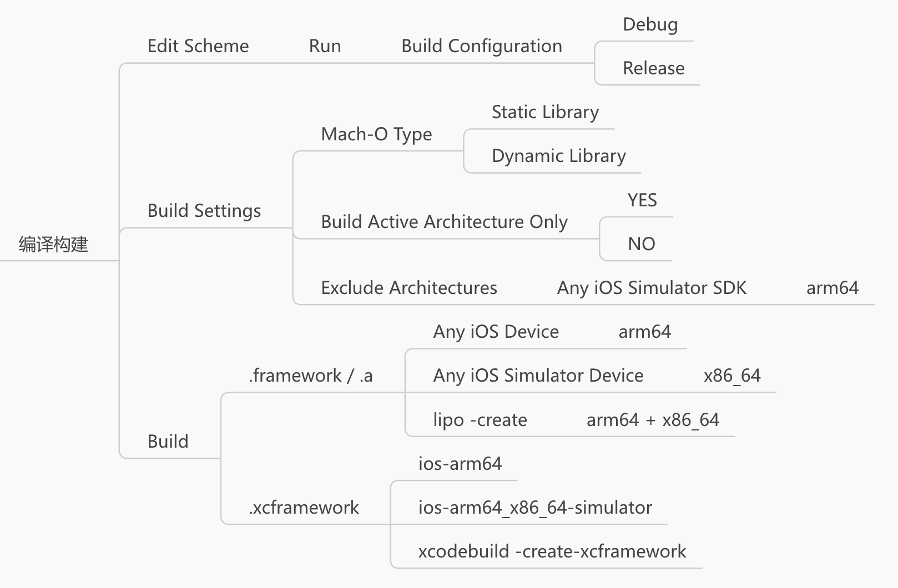Select the 编译构建 root node
The height and width of the screenshot is (588, 898).
click(53, 244)
